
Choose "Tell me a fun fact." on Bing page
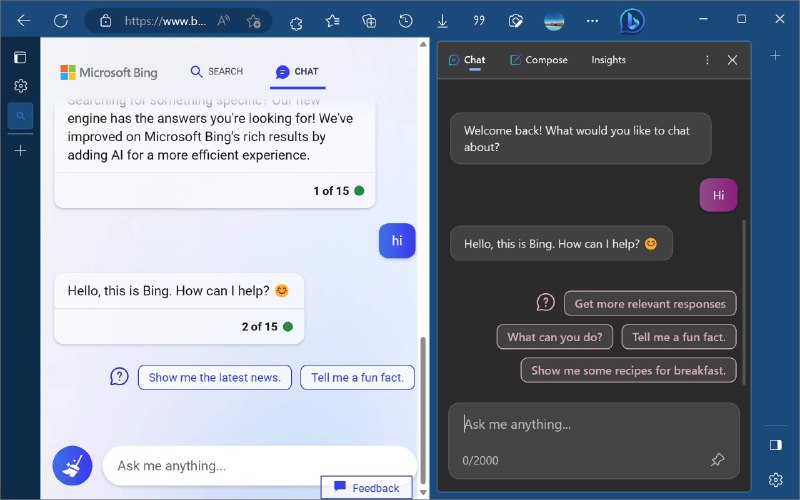click(x=357, y=378)
